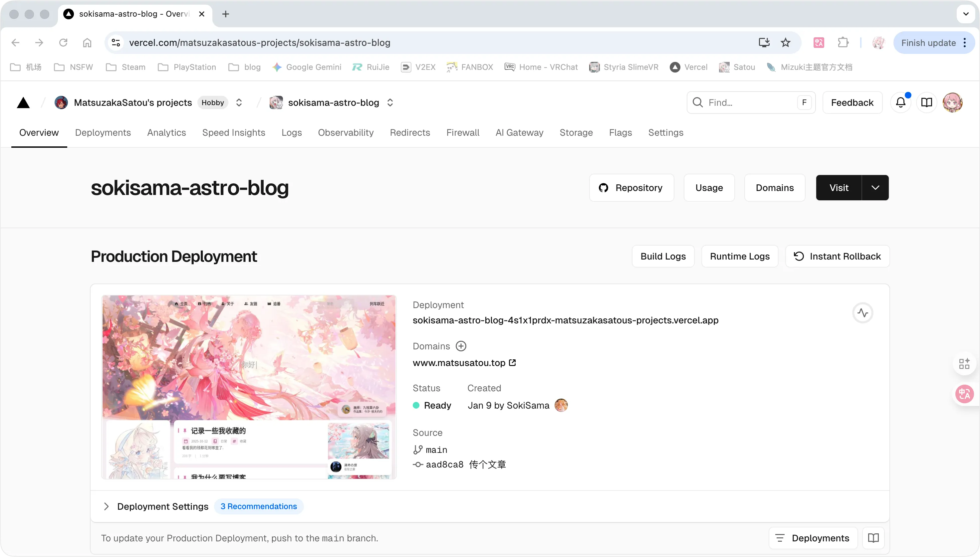
Task: Click the 3 Recommendations badge
Action: click(x=259, y=506)
